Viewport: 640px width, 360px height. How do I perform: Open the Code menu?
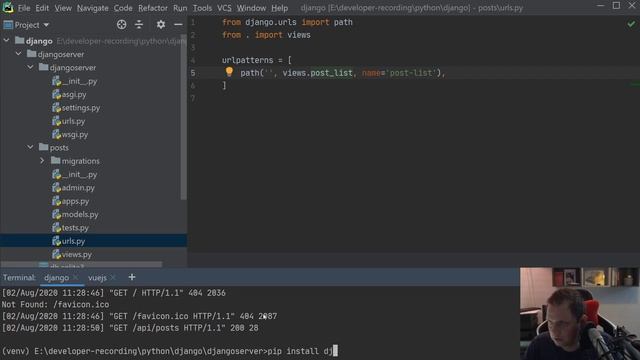123,8
